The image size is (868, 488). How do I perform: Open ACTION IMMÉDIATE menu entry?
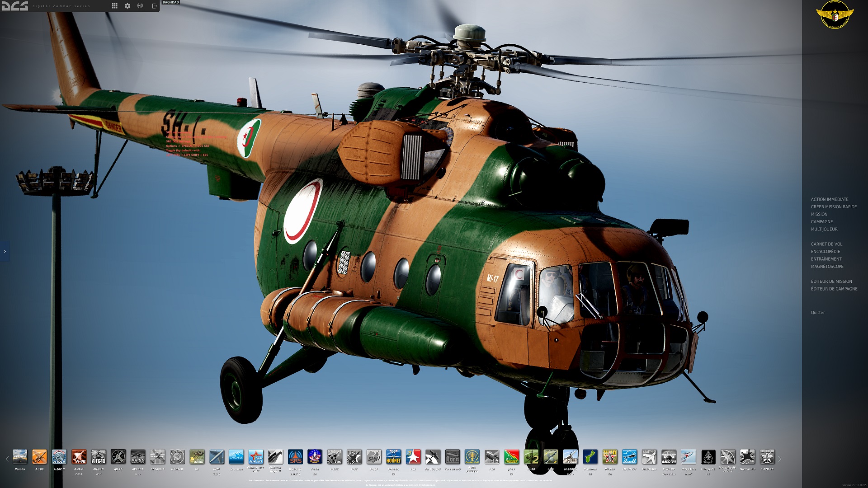pyautogui.click(x=829, y=199)
